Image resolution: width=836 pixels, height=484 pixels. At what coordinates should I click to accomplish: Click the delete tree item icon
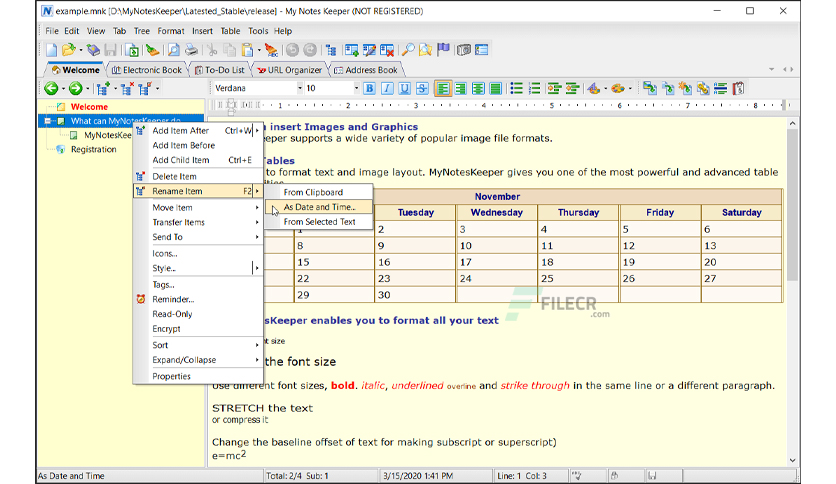point(127,89)
